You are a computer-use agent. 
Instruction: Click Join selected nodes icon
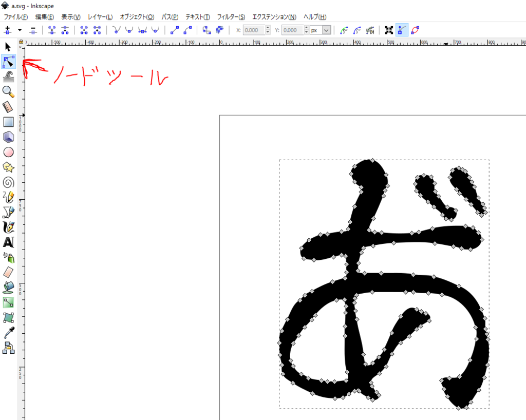pyautogui.click(x=52, y=30)
